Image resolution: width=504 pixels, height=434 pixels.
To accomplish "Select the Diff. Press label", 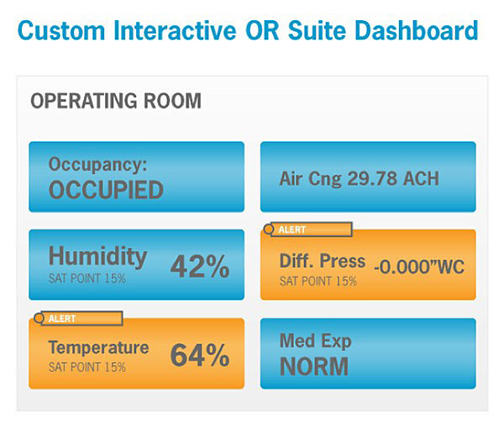I will pyautogui.click(x=323, y=261).
